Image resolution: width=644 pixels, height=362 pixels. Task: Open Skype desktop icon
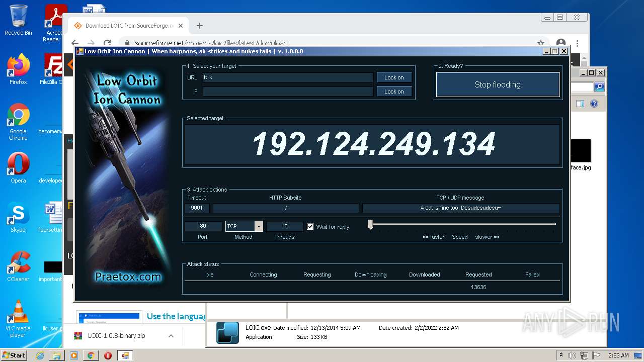[x=18, y=217]
